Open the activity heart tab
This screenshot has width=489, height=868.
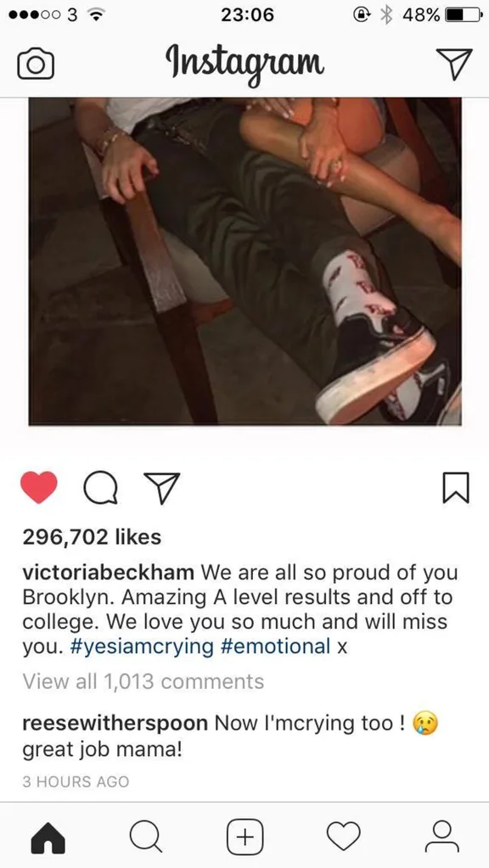343,837
